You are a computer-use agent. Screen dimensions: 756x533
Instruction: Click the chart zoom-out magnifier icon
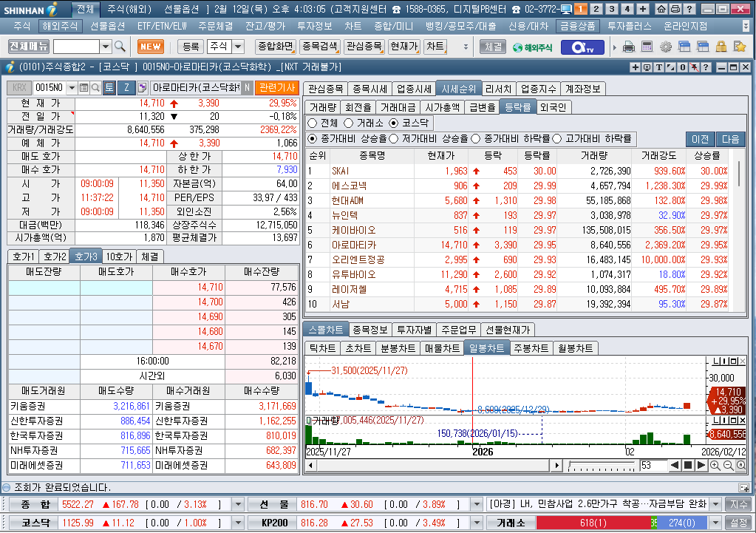coord(729,466)
